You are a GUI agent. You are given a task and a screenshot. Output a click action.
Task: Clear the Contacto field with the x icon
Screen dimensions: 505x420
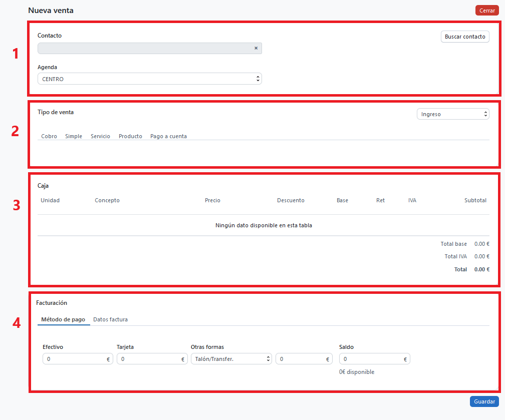pos(256,48)
